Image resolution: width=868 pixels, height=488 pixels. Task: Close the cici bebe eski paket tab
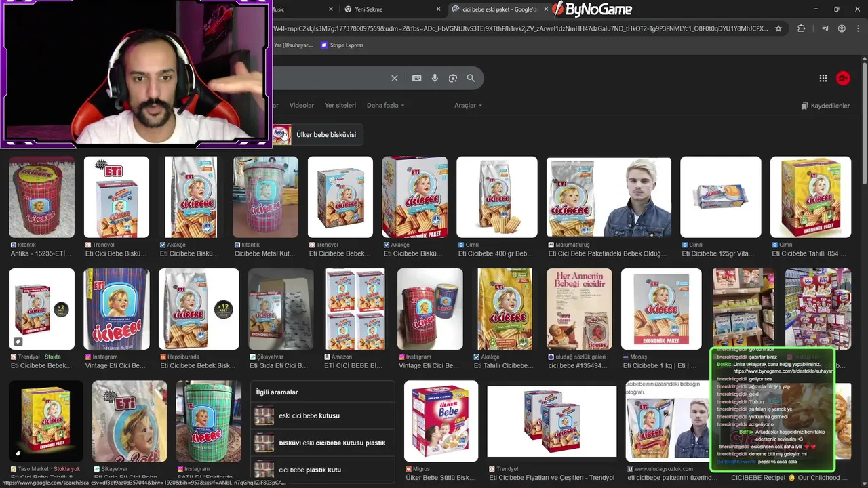click(x=546, y=9)
